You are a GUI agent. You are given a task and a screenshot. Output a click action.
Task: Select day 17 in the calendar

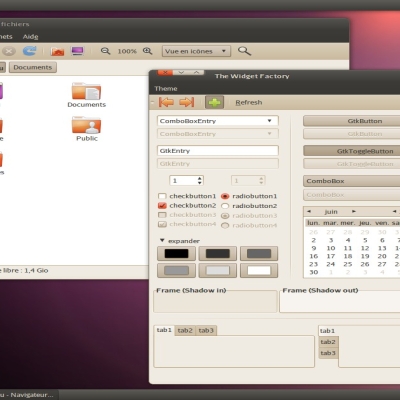click(331, 256)
